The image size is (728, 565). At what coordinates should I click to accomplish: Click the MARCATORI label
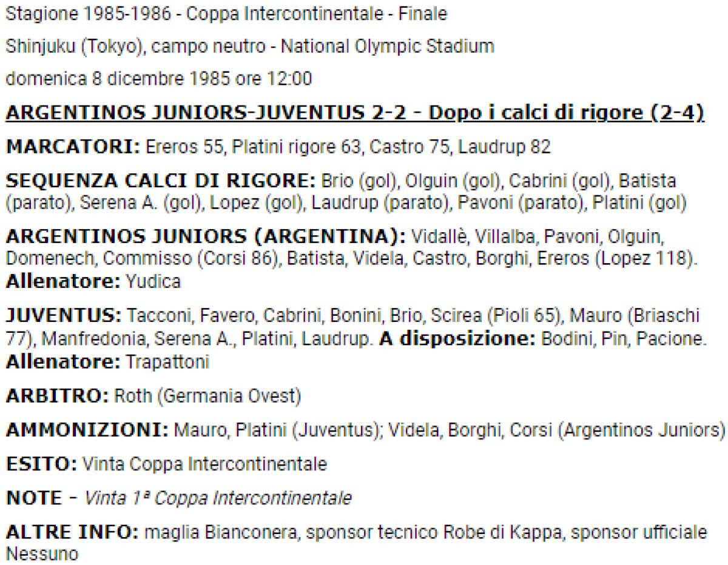click(x=73, y=147)
